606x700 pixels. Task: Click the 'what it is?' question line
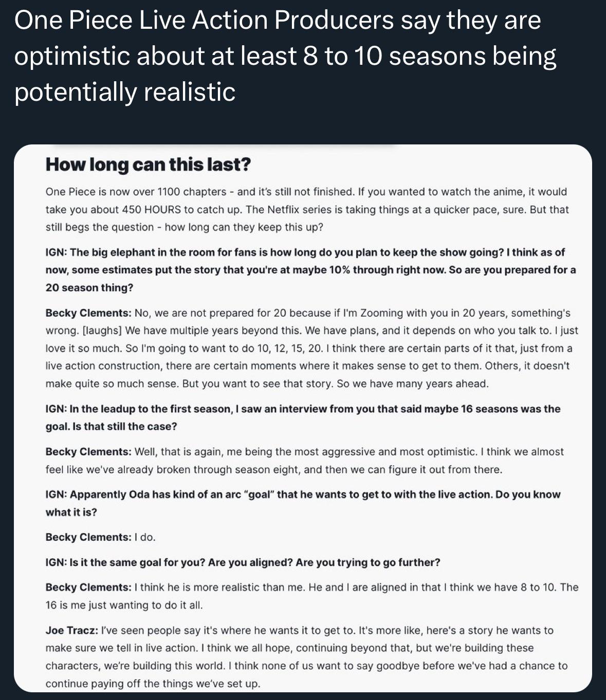point(71,512)
